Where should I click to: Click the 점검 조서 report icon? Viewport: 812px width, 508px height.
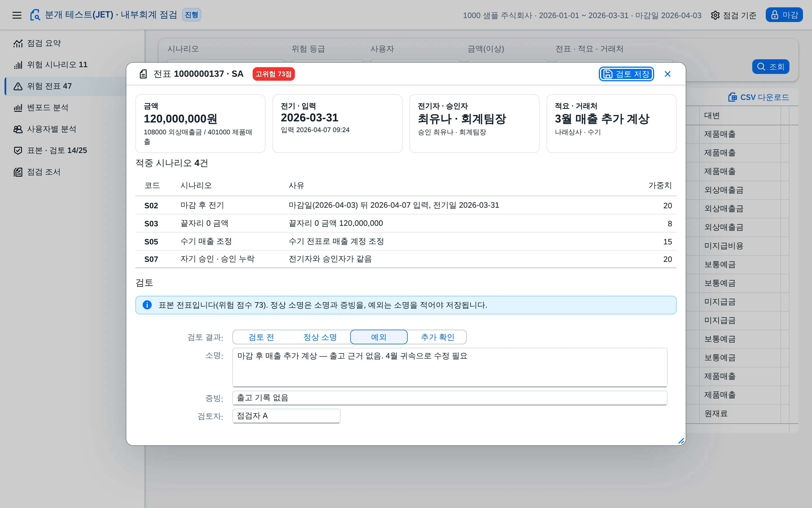[18, 172]
